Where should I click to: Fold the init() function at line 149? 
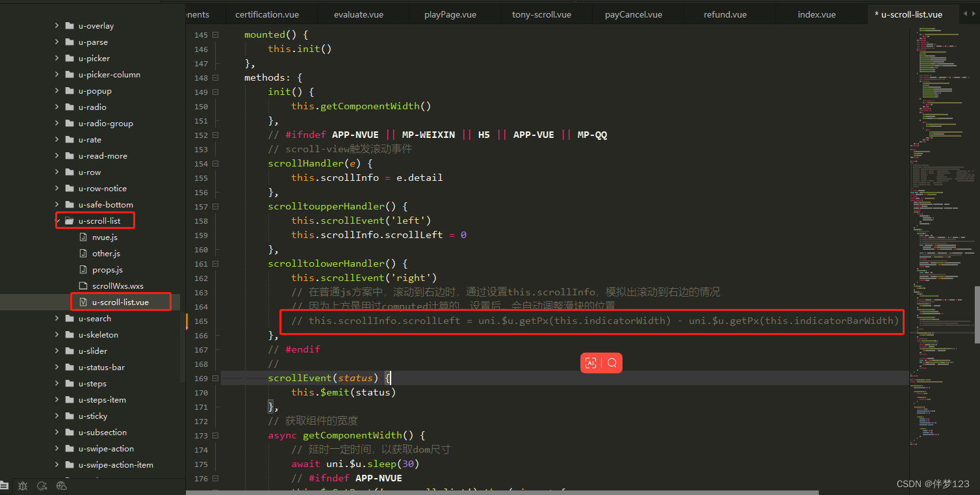click(215, 92)
